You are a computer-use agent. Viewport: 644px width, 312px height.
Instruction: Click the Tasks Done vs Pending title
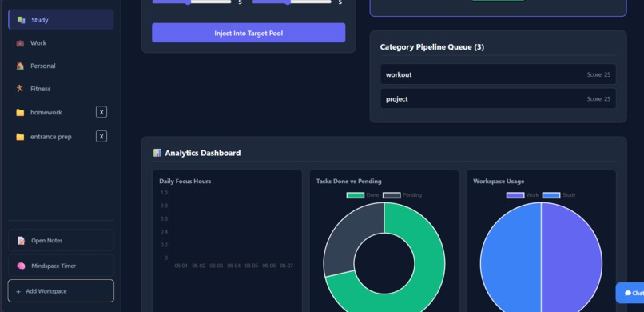pyautogui.click(x=348, y=182)
